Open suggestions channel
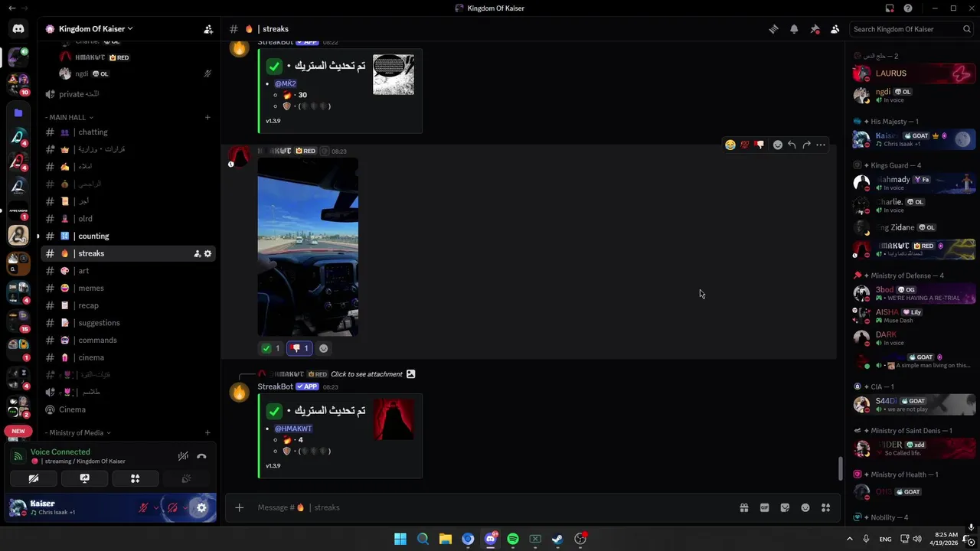The height and width of the screenshot is (551, 980). (128, 322)
